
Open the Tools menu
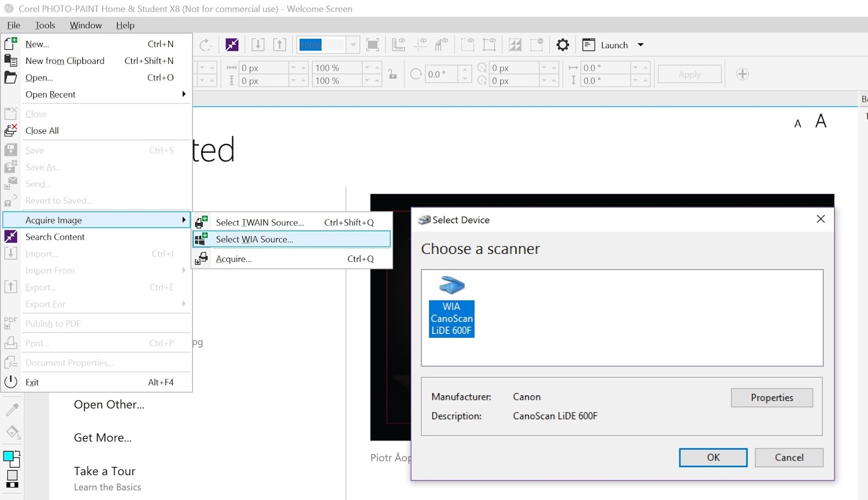coord(45,25)
